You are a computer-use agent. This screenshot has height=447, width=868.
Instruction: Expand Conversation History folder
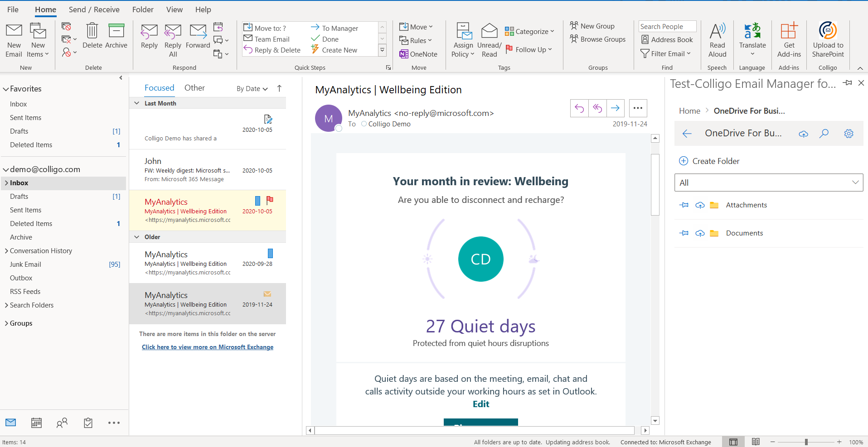[6, 251]
